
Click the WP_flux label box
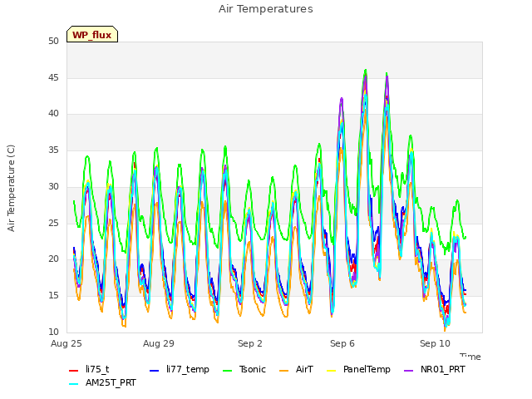point(92,34)
